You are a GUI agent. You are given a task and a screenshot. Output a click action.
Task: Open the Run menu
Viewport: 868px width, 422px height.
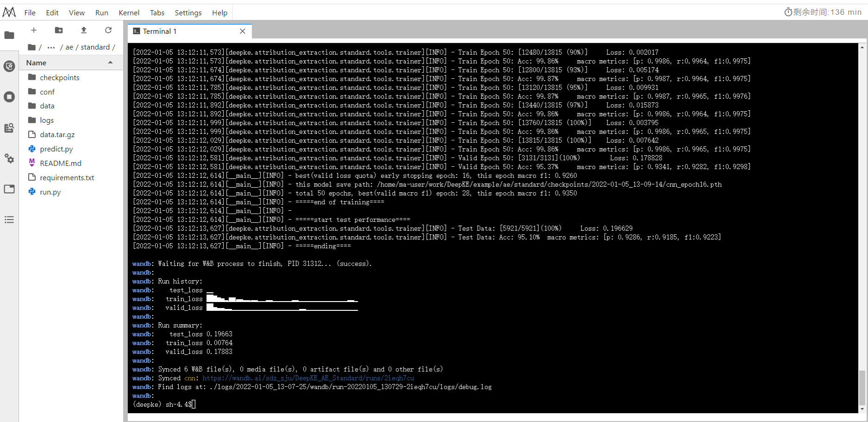point(101,13)
